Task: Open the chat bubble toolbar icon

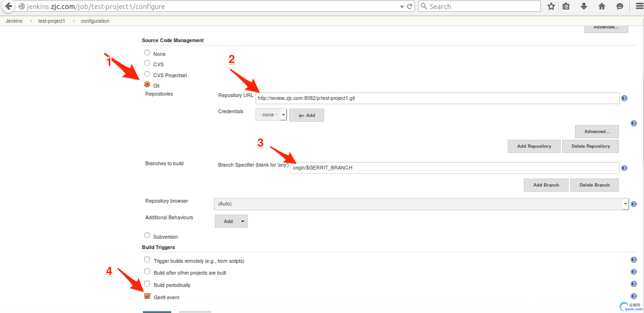Action: point(619,6)
